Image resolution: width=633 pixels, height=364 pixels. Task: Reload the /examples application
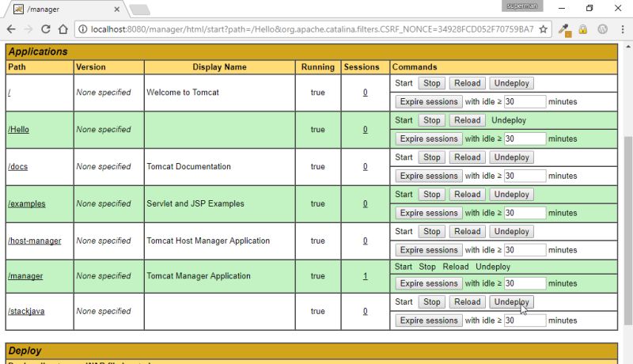[467, 195]
